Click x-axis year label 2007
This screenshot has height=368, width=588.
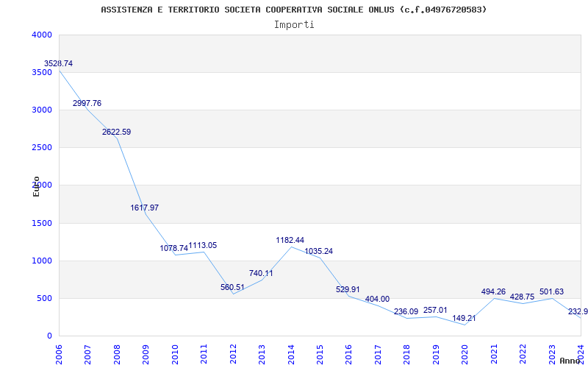pos(87,355)
